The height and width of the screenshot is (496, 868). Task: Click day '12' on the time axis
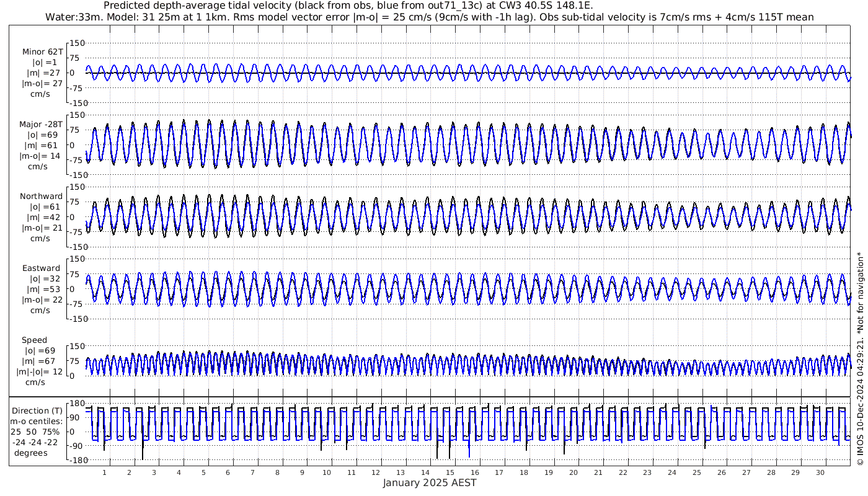(x=376, y=472)
